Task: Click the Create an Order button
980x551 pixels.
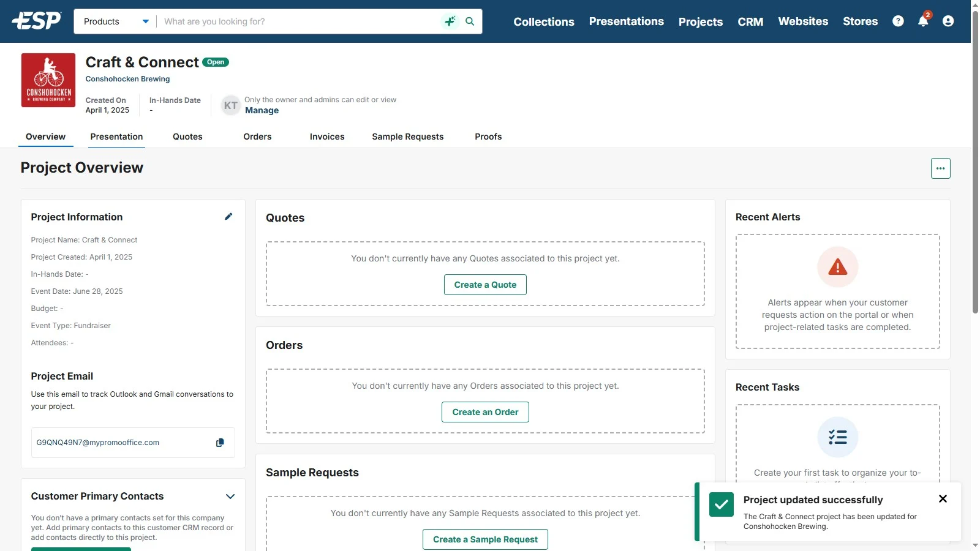Action: pos(485,412)
